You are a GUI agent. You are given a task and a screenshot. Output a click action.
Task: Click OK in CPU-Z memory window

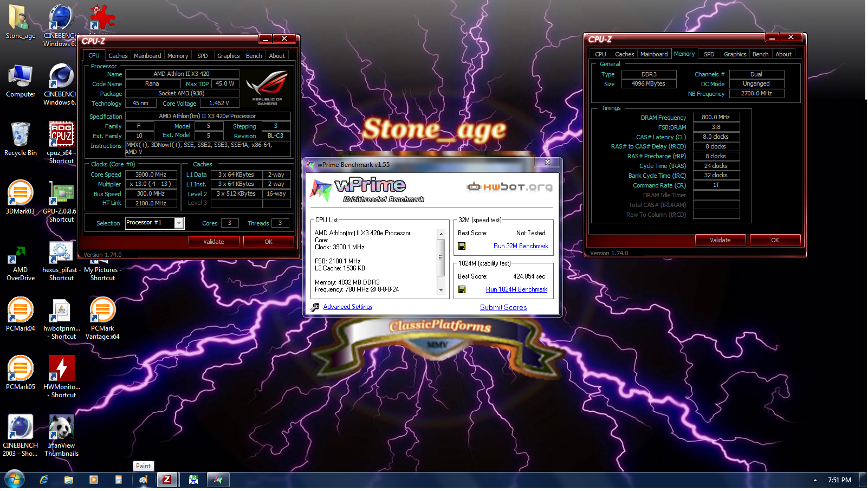[x=775, y=240]
